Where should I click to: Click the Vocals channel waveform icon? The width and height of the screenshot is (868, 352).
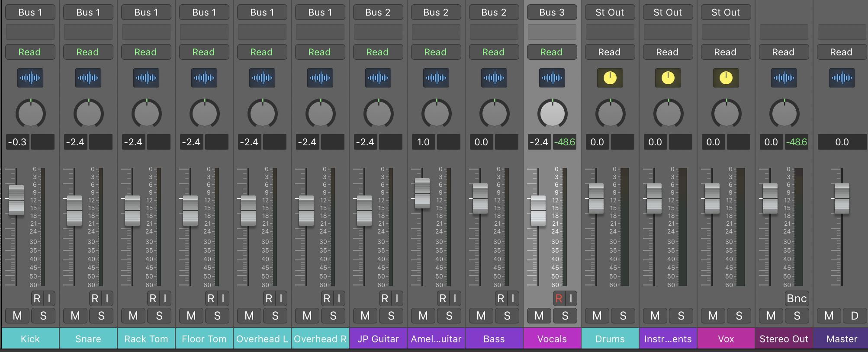552,78
